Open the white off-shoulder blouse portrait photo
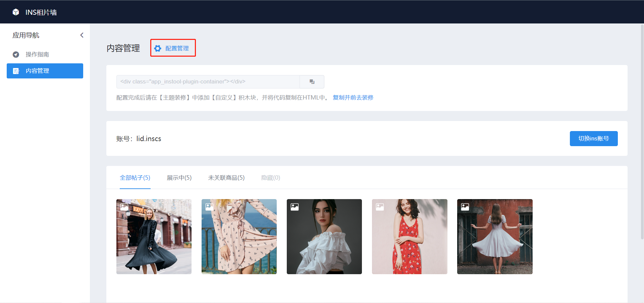Image resolution: width=644 pixels, height=303 pixels. pos(324,237)
